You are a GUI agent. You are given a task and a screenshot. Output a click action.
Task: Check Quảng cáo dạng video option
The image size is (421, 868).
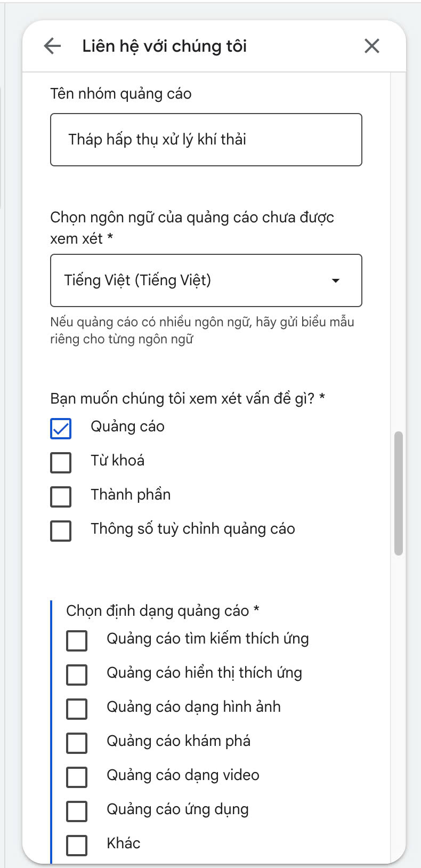[77, 777]
